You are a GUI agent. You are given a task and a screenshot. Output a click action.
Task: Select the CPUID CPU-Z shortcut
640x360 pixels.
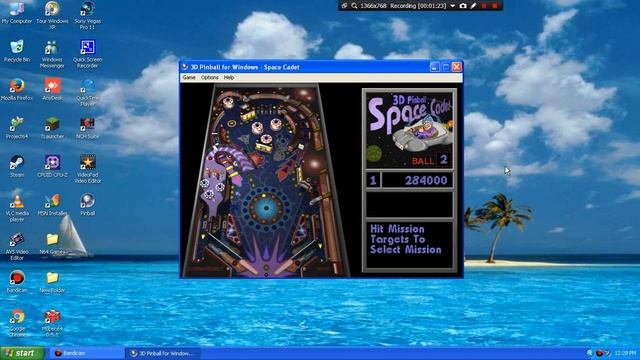(52, 166)
